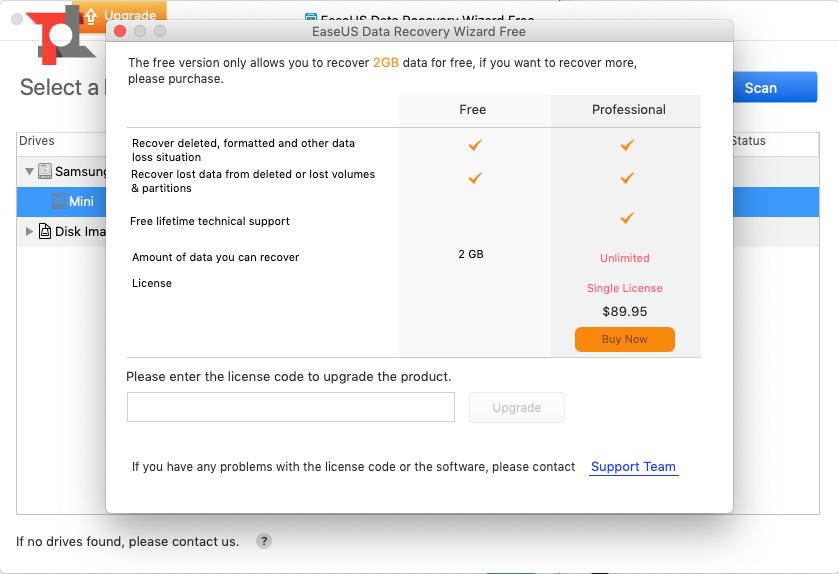Click the Samsung hard drive icon
The image size is (839, 574).
[45, 172]
